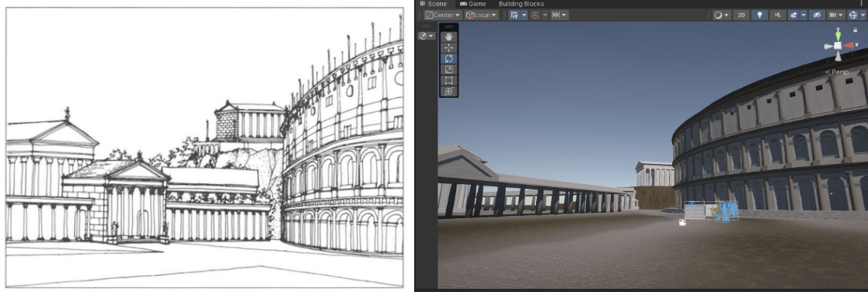Click the scene gizmo rotation lock
Screen dimensions: 868x292
tap(856, 30)
